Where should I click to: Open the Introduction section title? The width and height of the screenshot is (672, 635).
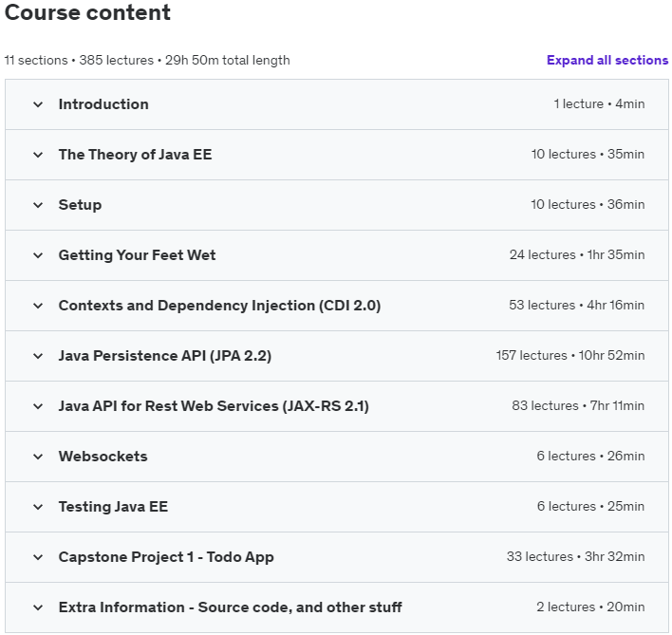click(x=103, y=104)
